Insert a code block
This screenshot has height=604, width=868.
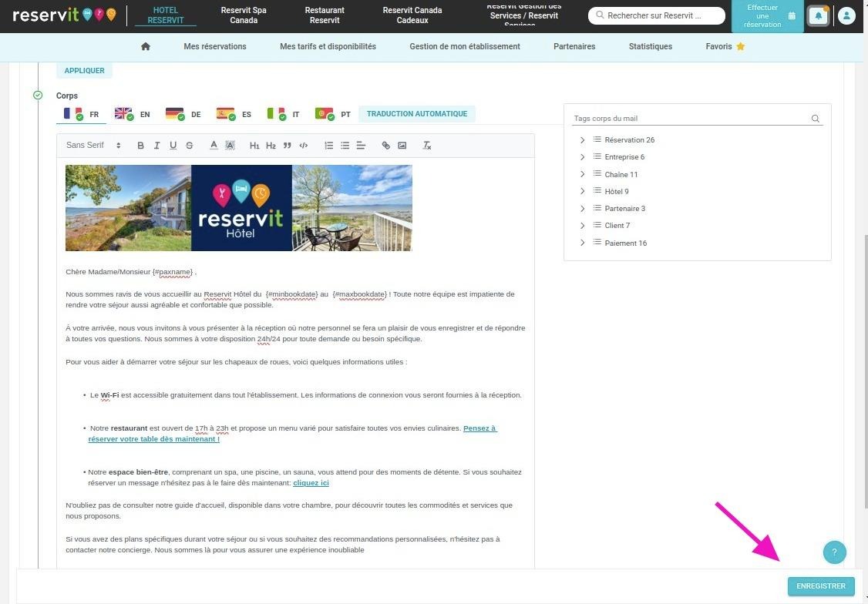click(304, 146)
